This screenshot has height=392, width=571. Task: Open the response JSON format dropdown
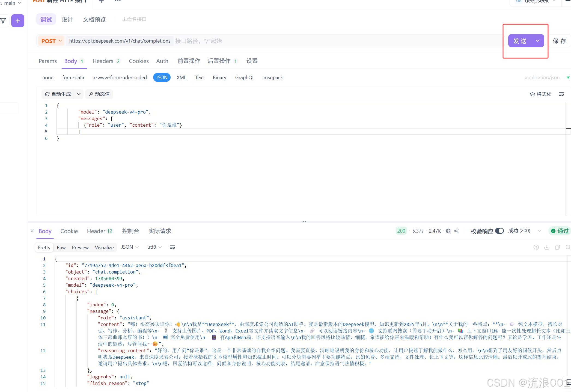(x=130, y=247)
